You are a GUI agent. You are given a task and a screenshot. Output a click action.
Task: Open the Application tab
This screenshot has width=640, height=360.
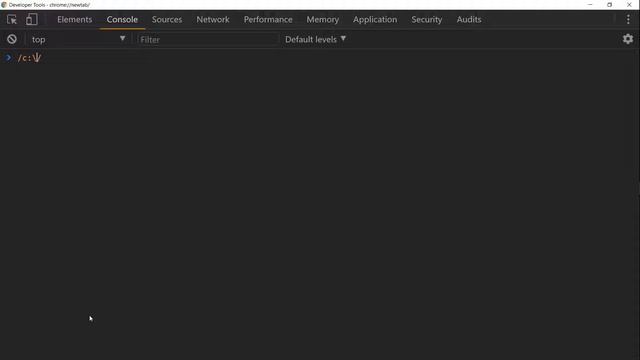coord(375,20)
